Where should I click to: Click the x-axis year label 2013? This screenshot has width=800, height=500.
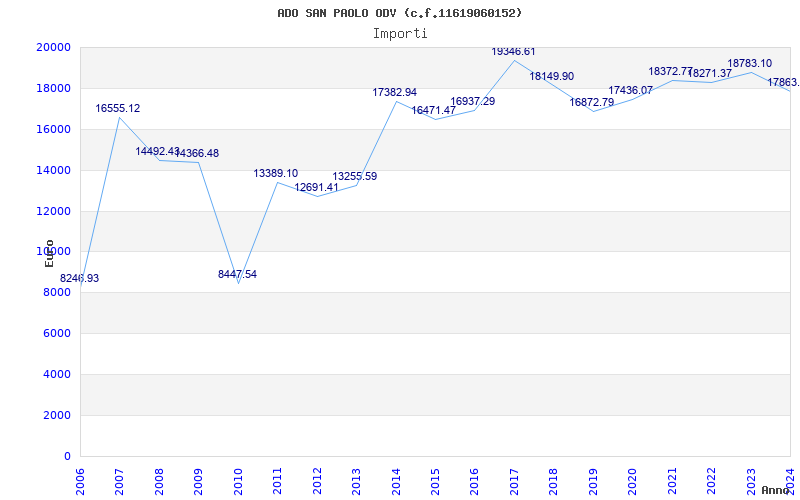[356, 481]
